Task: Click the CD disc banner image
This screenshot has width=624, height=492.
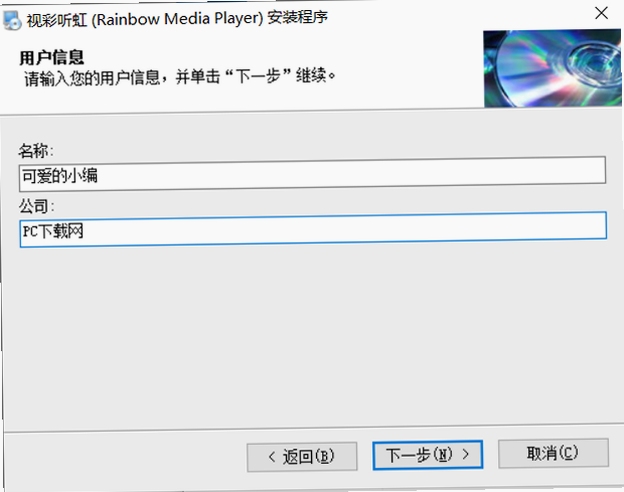Action: click(x=552, y=68)
